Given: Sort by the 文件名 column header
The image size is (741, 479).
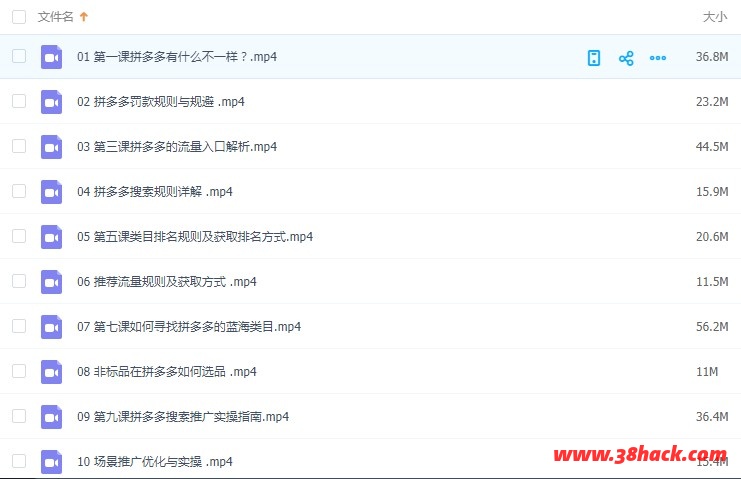Looking at the screenshot, I should (x=56, y=17).
